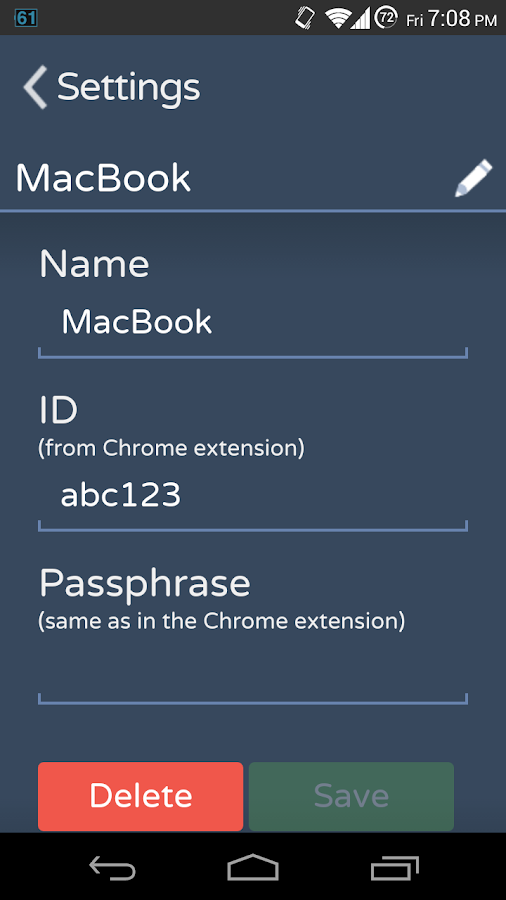Viewport: 506px width, 900px height.
Task: Tap the battery percentage circle icon
Action: (387, 18)
